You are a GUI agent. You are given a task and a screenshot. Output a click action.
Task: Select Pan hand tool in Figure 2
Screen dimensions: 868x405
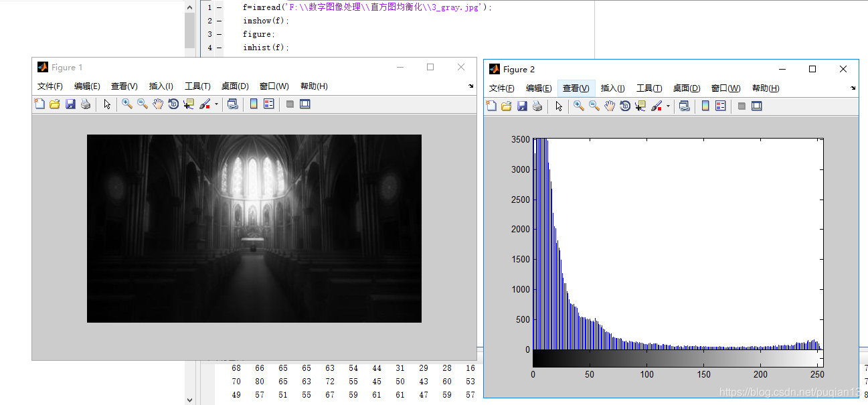610,106
